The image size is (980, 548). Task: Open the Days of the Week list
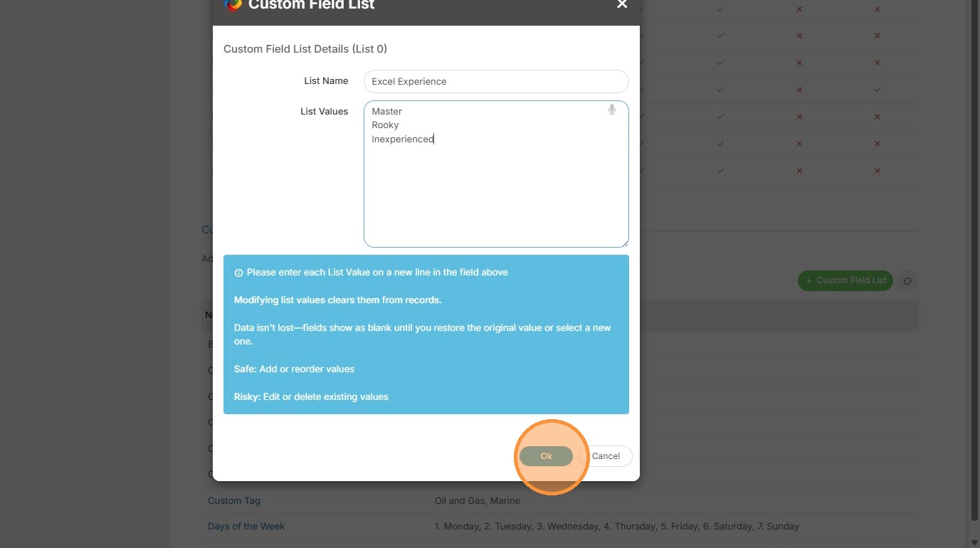coord(246,527)
